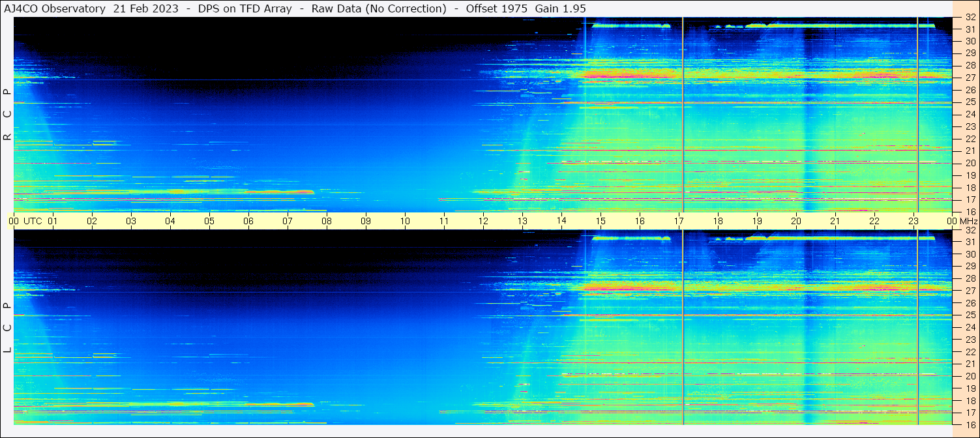This screenshot has height=438, width=980.
Task: Click the 19 hour time axis label
Action: (x=757, y=221)
